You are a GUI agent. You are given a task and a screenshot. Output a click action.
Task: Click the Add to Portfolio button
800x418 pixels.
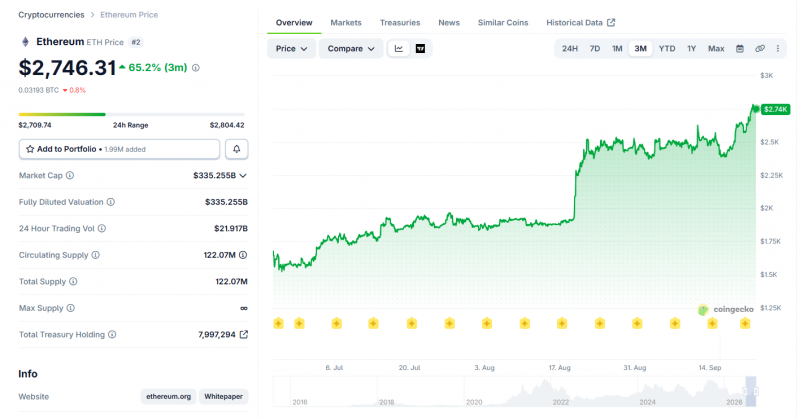(x=119, y=149)
